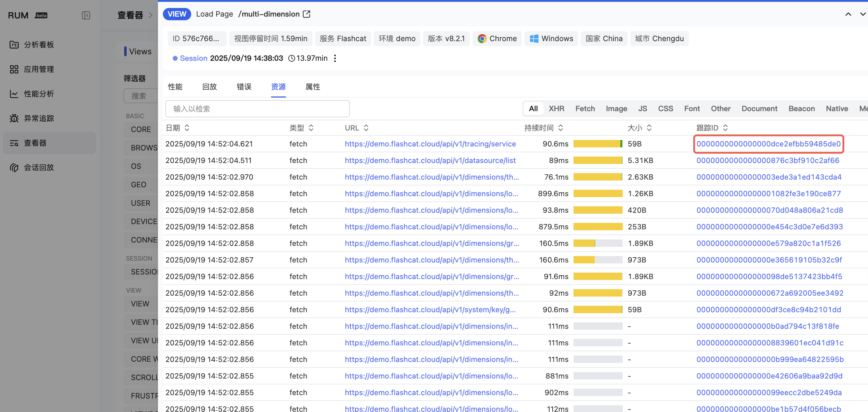Open the tracing/service URL link

430,144
